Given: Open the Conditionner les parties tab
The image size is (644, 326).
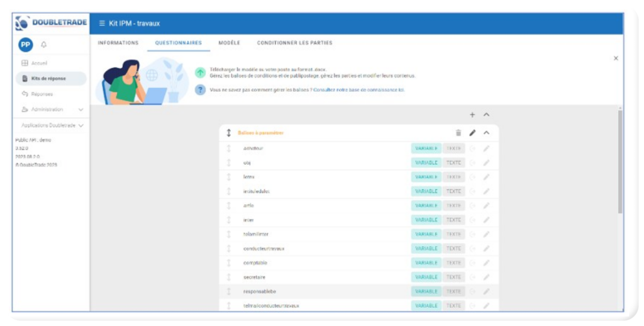Looking at the screenshot, I should click(294, 43).
